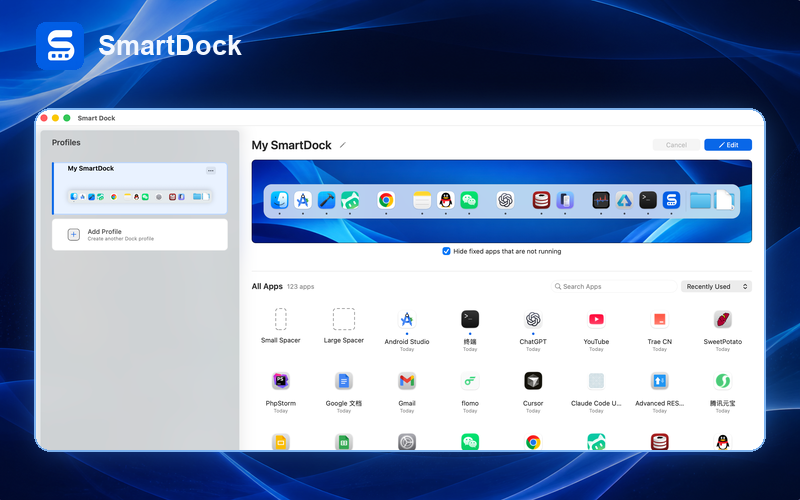The width and height of the screenshot is (800, 500).
Task: Select 腾讯元宝 in All Apps grid
Action: [723, 392]
